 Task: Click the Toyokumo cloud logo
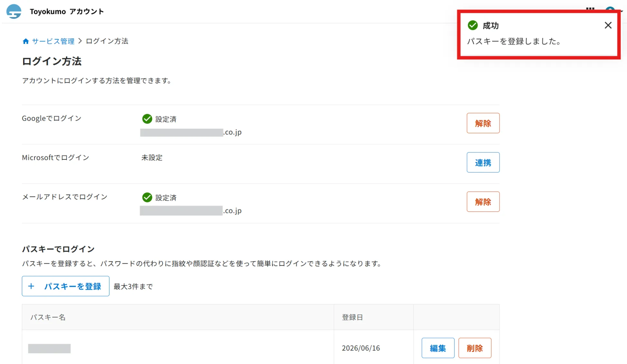14,12
